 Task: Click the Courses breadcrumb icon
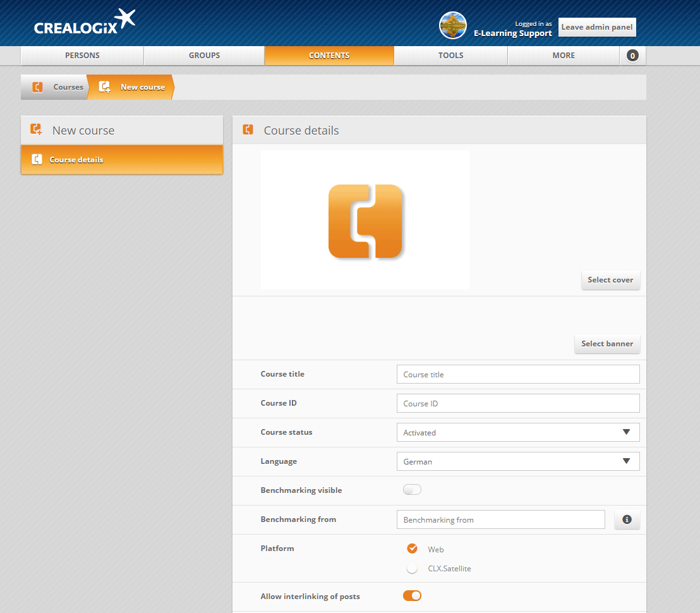pos(38,87)
